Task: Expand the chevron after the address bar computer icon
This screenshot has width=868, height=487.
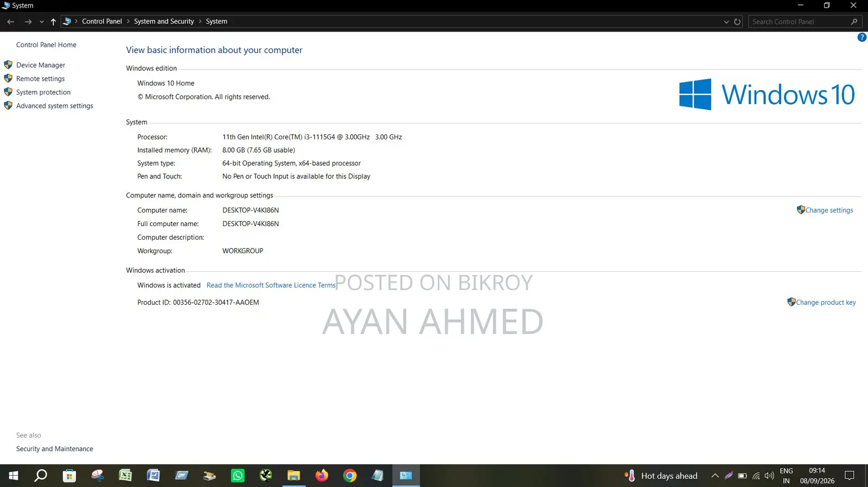Action: tap(76, 22)
